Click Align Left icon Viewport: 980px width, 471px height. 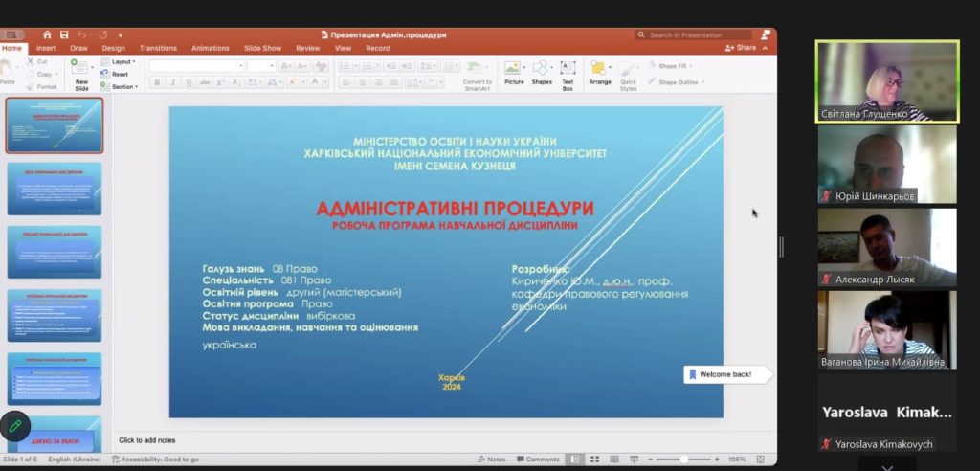tap(345, 82)
